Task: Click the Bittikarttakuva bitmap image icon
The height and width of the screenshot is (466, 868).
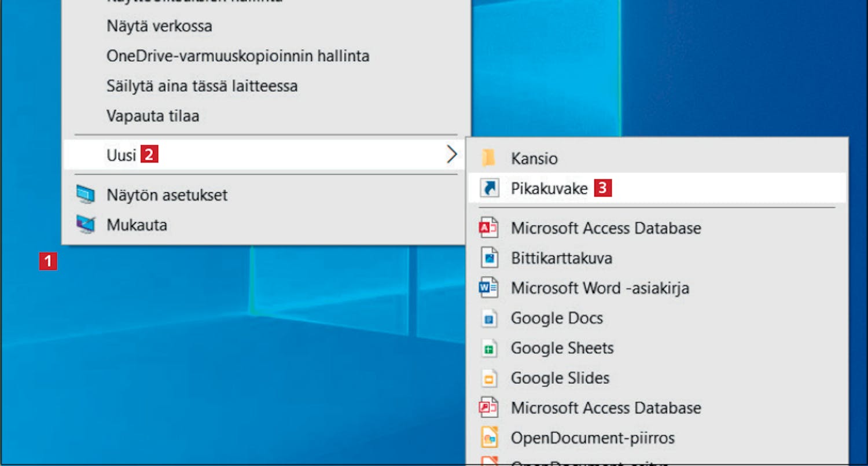Action: click(x=489, y=258)
